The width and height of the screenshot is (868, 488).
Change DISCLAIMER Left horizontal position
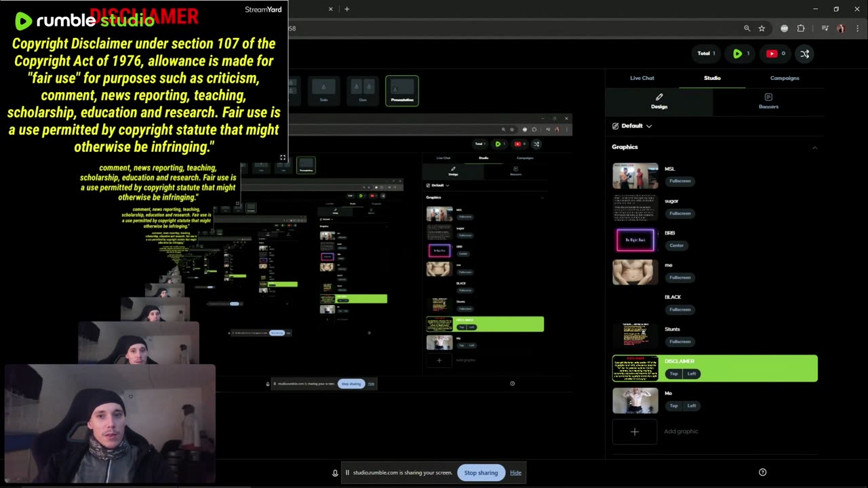click(x=692, y=373)
